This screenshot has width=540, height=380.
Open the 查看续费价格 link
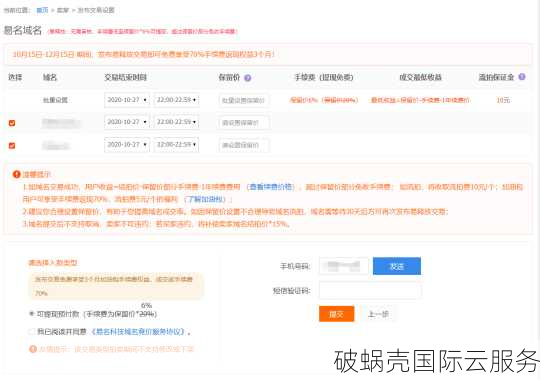click(x=271, y=187)
